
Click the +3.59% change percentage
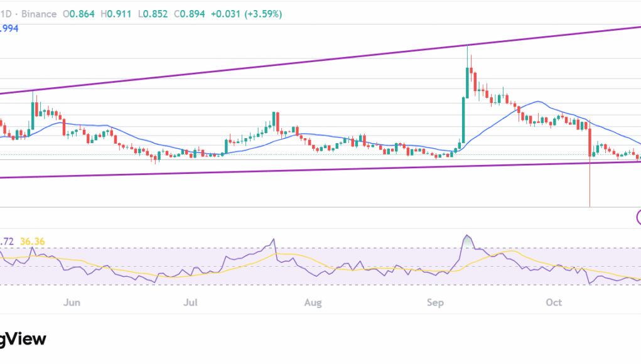pos(261,13)
